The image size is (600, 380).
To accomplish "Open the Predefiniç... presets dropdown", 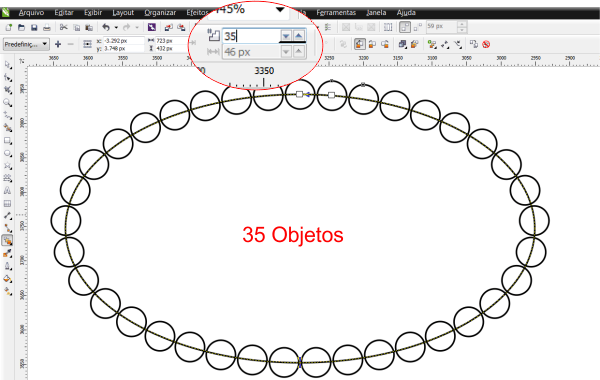I will (x=26, y=44).
